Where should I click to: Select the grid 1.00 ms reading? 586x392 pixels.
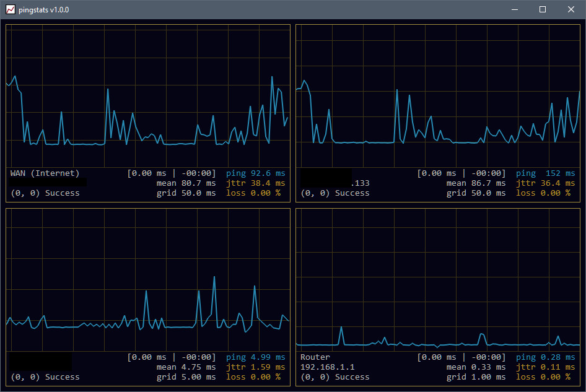[x=476, y=377]
